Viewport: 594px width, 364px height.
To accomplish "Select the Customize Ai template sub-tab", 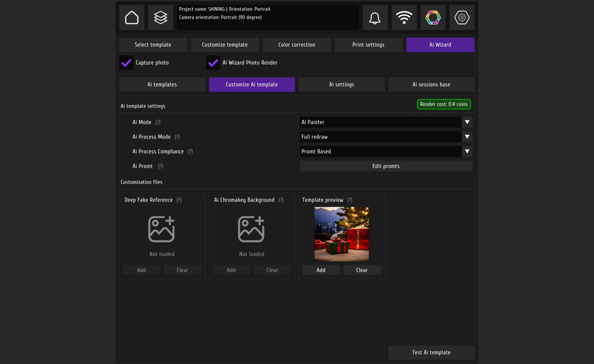I will (x=252, y=84).
